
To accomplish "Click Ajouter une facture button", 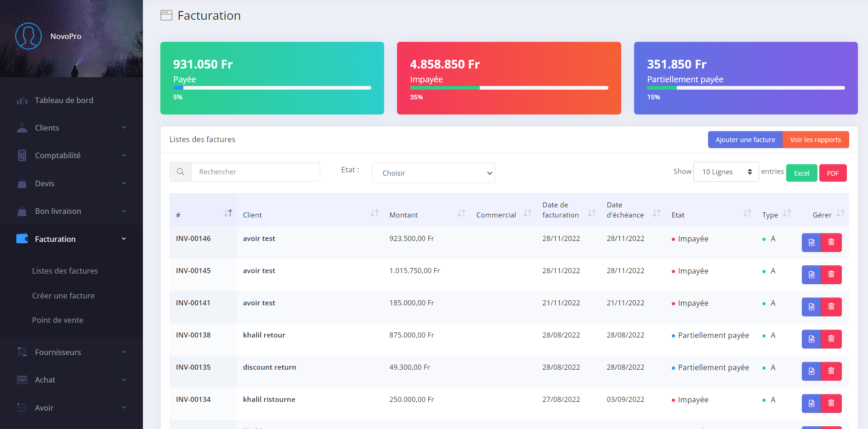I will coord(745,140).
